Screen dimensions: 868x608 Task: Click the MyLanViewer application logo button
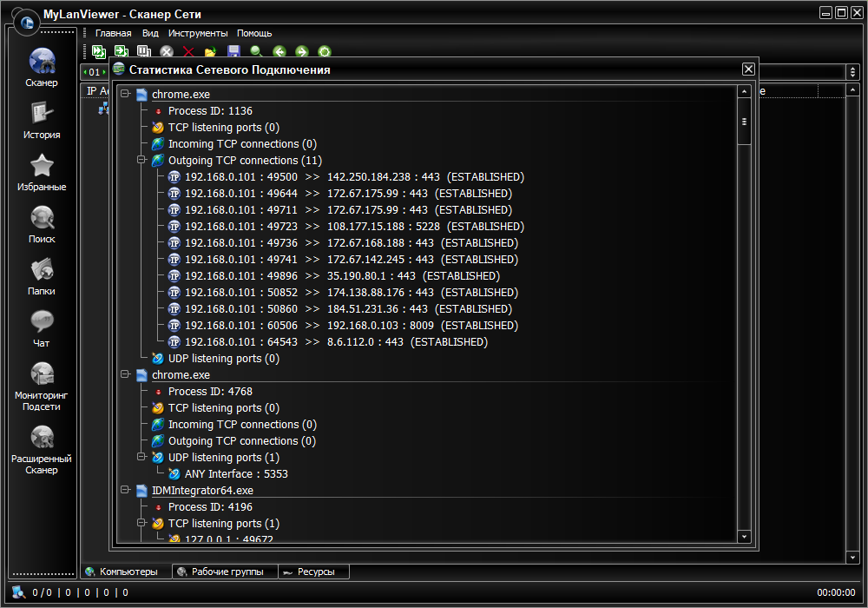26,23
